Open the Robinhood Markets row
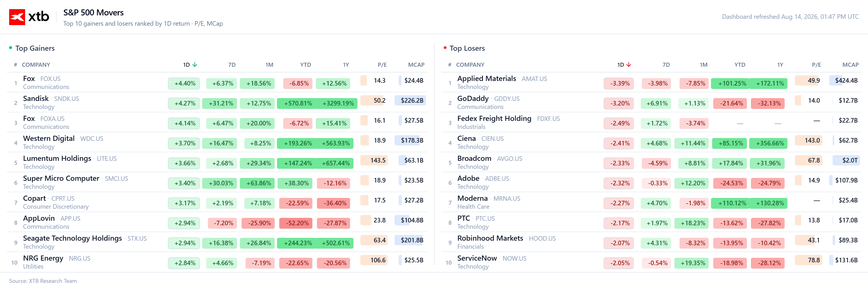Screen dimensions: 868x288 pos(651,242)
